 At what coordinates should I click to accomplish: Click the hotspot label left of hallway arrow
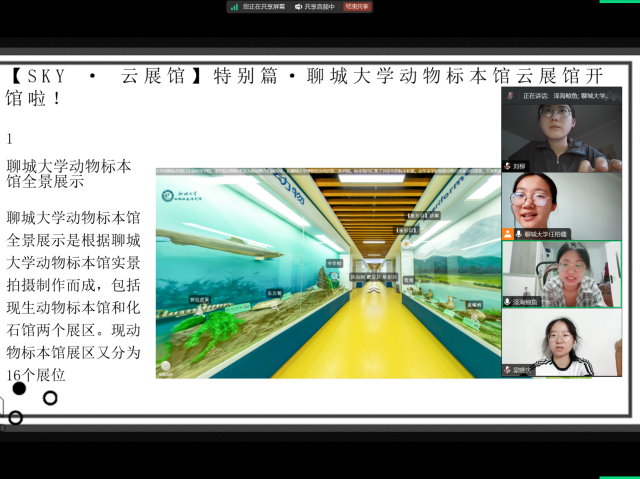click(x=358, y=277)
